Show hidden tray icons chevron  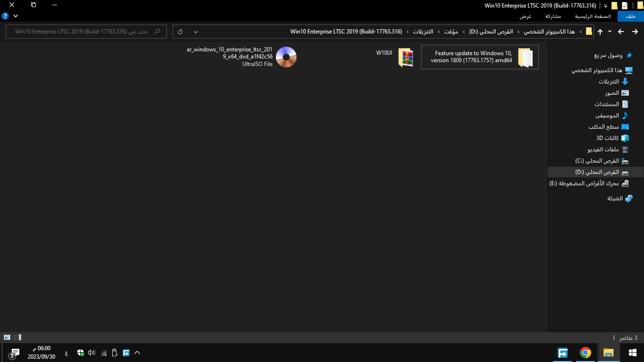click(138, 353)
